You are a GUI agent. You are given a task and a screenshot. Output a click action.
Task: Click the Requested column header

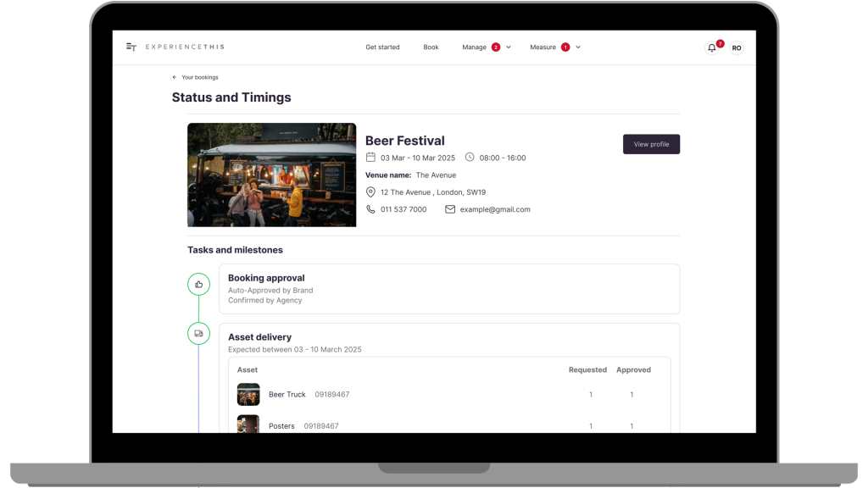point(588,369)
